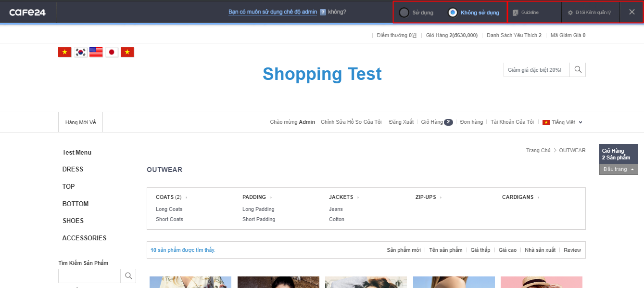Sort products by Giá thấp

[x=480, y=250]
